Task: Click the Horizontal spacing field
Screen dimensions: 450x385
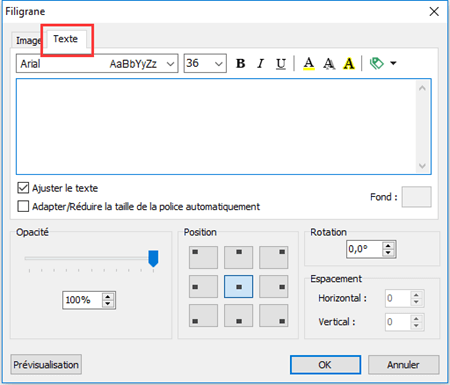Action: click(x=398, y=298)
